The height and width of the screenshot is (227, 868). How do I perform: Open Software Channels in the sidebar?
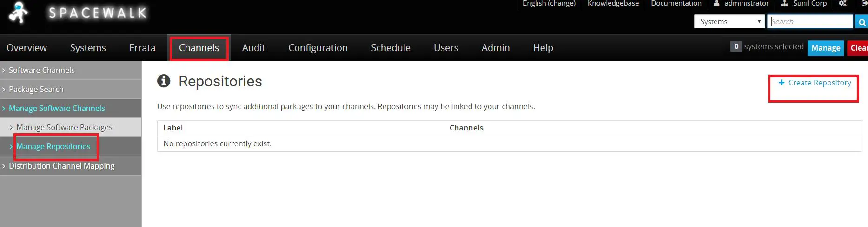(x=42, y=70)
